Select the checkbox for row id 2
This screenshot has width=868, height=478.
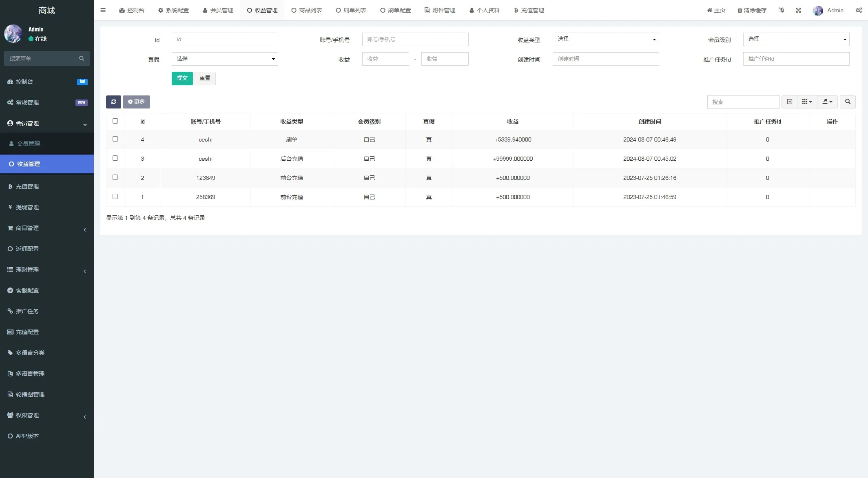[x=115, y=177]
